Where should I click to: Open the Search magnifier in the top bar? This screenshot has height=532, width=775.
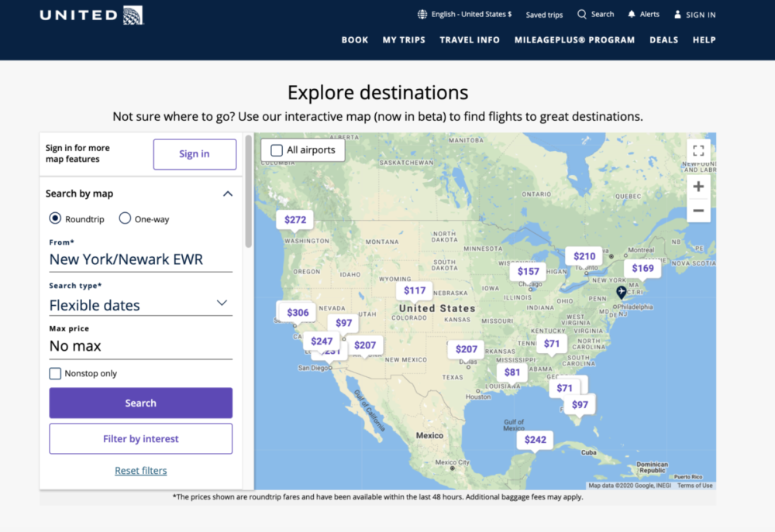(x=580, y=14)
